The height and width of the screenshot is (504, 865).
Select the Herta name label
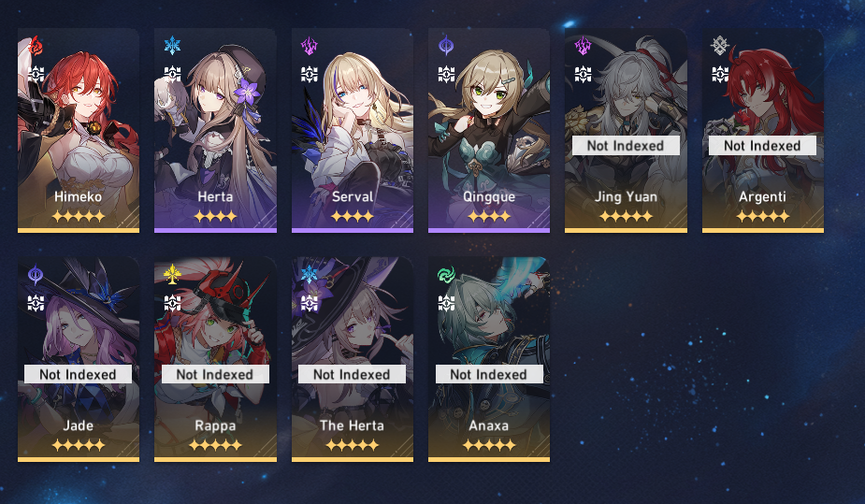215,196
